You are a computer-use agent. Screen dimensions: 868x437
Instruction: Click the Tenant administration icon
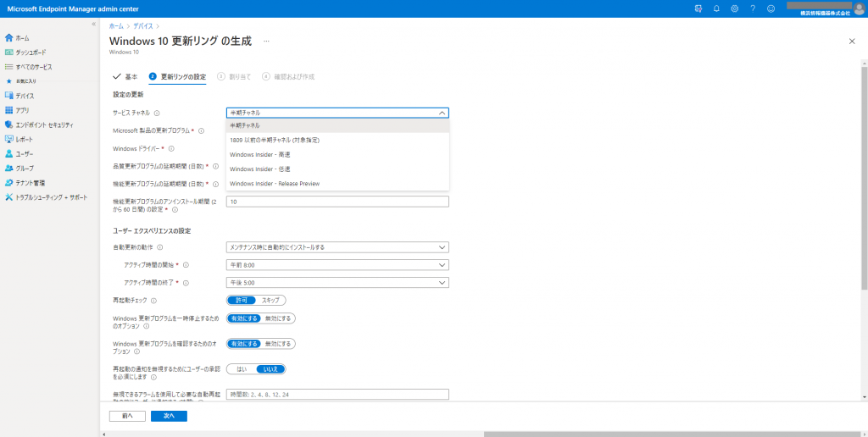click(8, 183)
